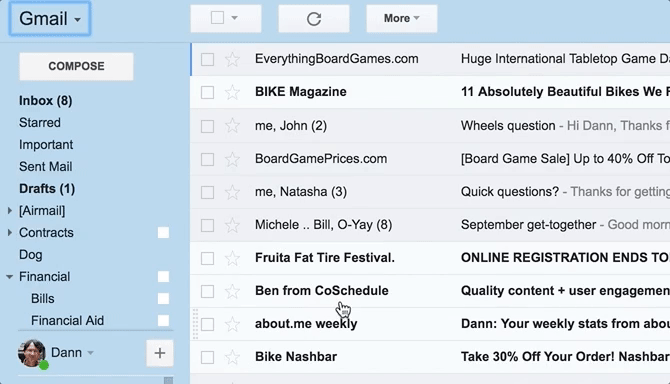Viewport: 670px width, 384px height.
Task: Open the Take 30% Off Your Order email
Action: pyautogui.click(x=565, y=357)
